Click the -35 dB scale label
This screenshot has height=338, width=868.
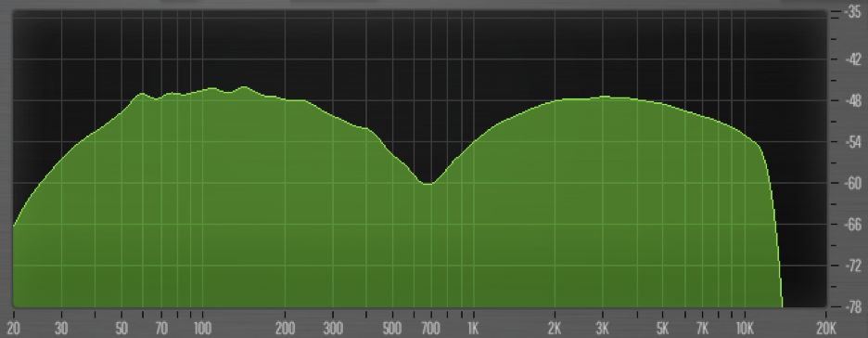(x=852, y=12)
